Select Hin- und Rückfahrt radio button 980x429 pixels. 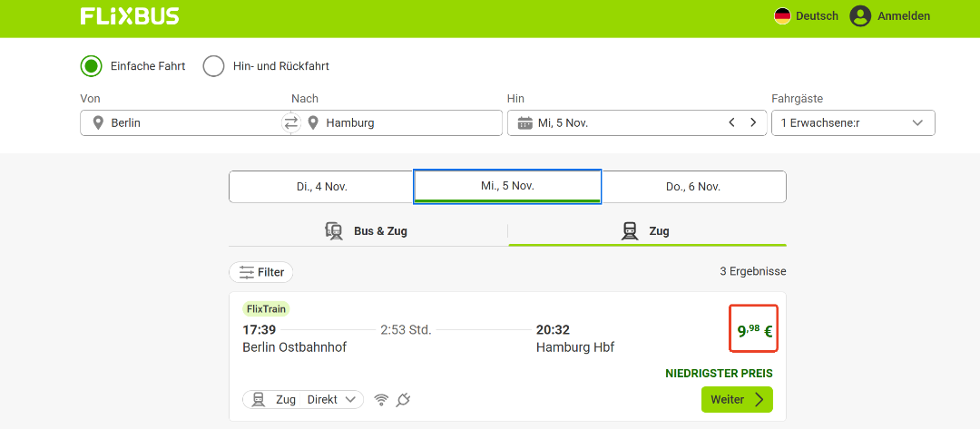213,66
